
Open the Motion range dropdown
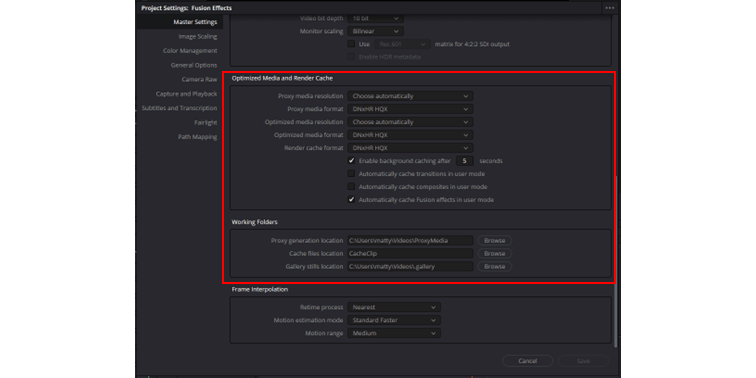394,333
